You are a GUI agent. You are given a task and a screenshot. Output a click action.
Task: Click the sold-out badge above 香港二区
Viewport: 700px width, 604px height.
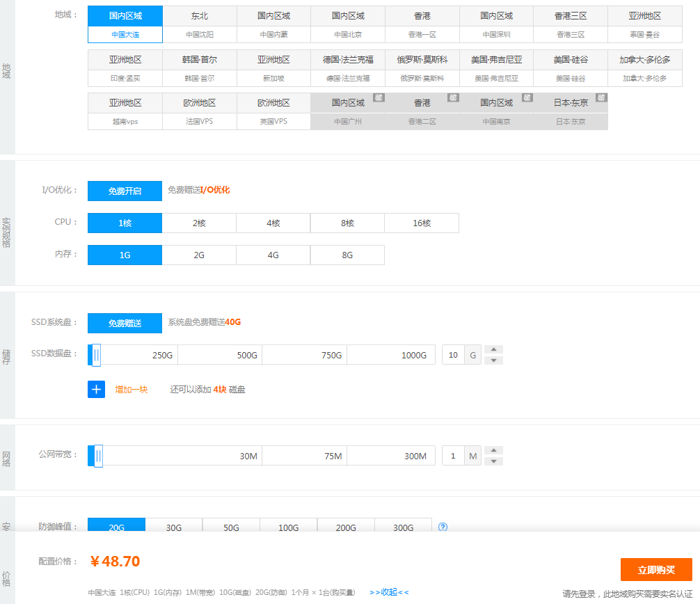(x=452, y=98)
